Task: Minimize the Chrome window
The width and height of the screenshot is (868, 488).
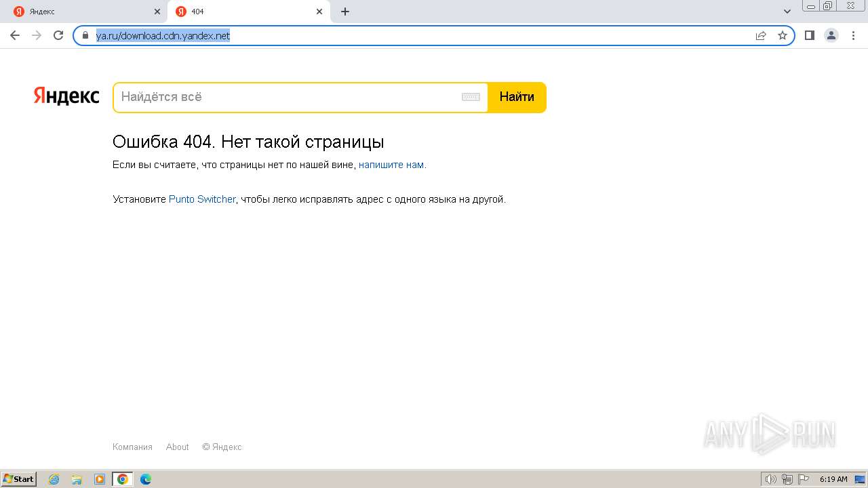Action: coord(811,6)
